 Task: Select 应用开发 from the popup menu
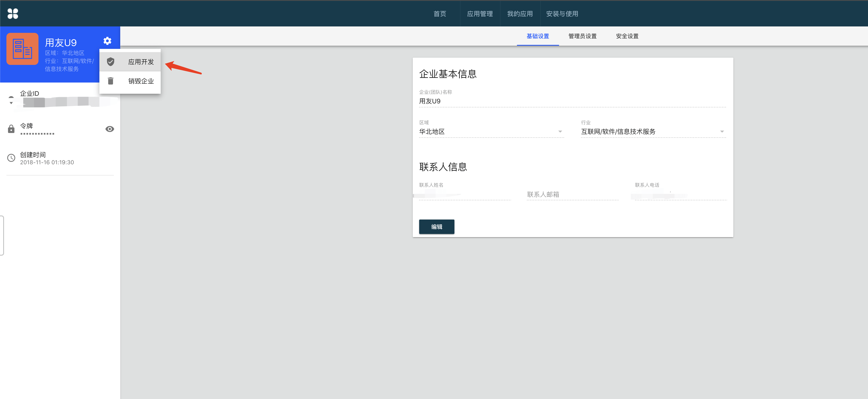pyautogui.click(x=141, y=62)
